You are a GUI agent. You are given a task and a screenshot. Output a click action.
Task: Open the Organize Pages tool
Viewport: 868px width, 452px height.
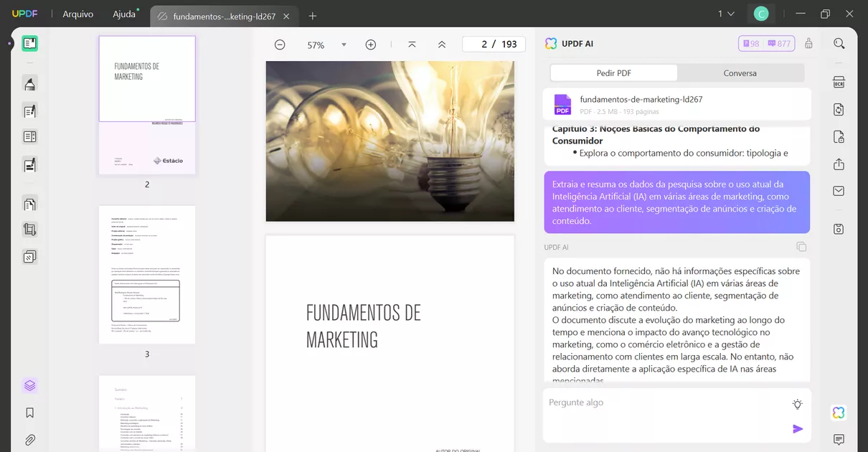(29, 203)
